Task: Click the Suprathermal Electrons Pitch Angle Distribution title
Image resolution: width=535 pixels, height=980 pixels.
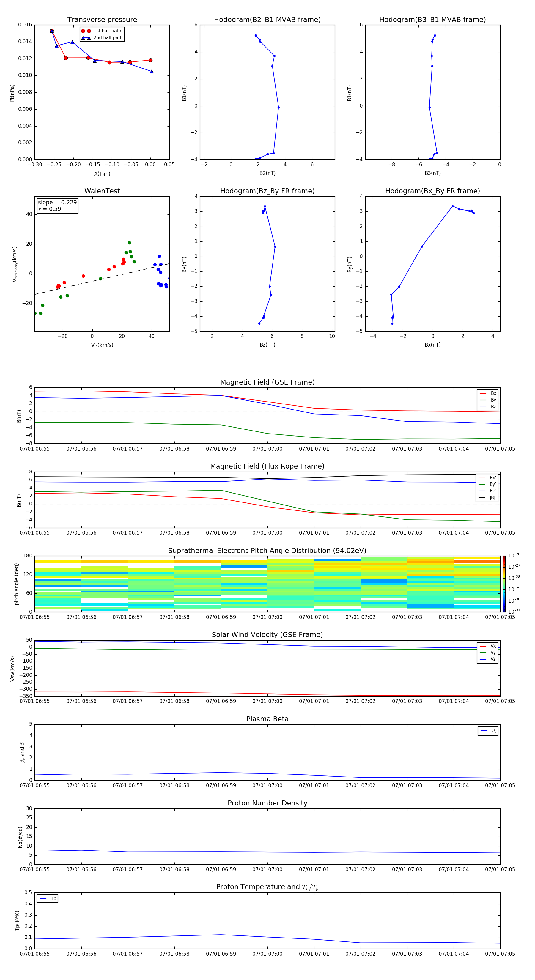Action: pos(267,551)
